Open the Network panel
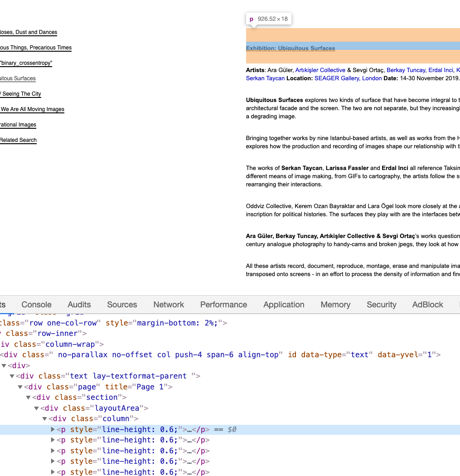This screenshot has width=460, height=476. click(168, 305)
